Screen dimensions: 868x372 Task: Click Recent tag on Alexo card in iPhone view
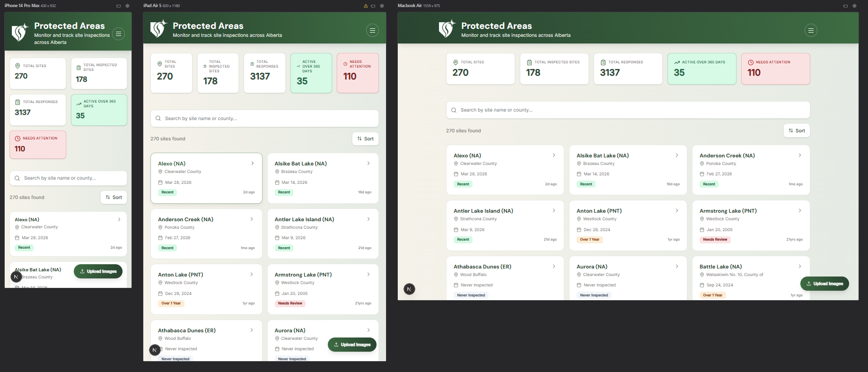point(24,248)
